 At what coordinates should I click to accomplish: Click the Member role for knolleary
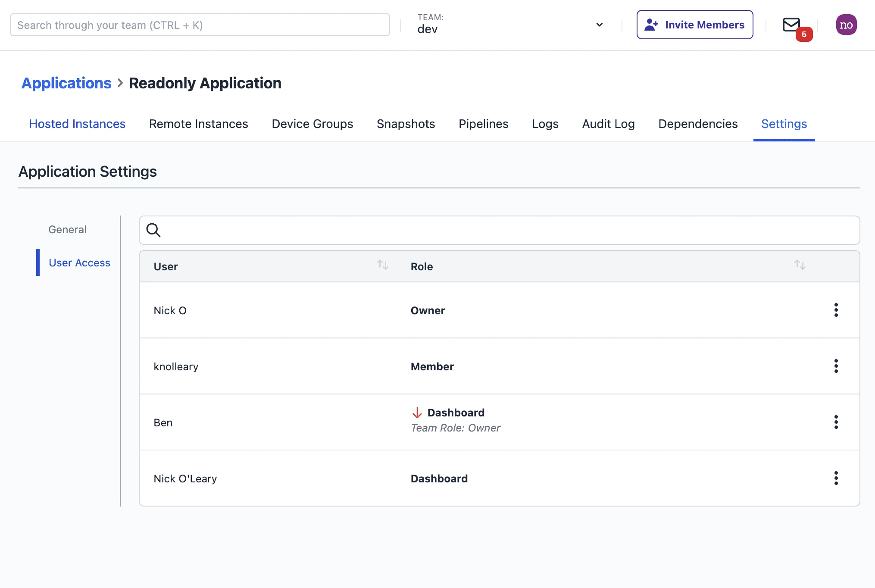point(432,366)
